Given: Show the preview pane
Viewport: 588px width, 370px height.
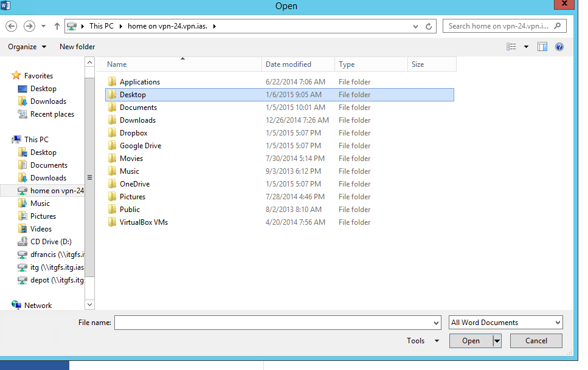Looking at the screenshot, I should coord(542,47).
